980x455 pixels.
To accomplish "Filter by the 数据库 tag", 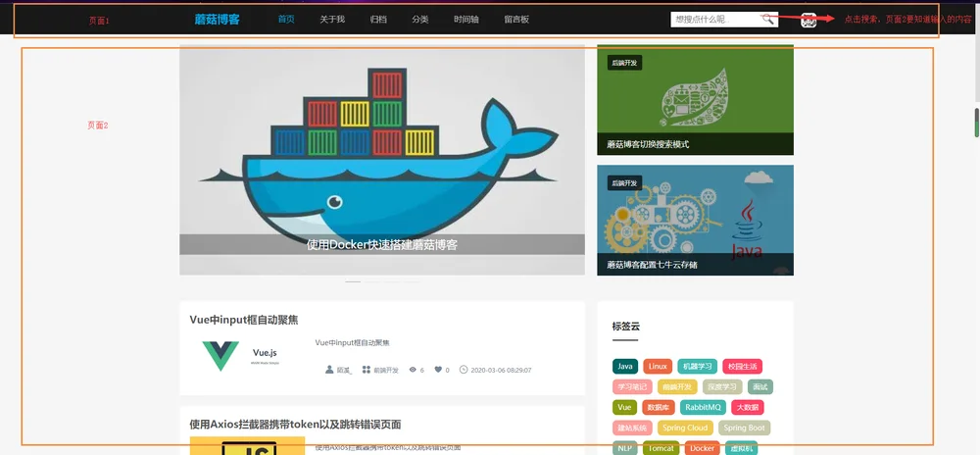I will point(659,408).
